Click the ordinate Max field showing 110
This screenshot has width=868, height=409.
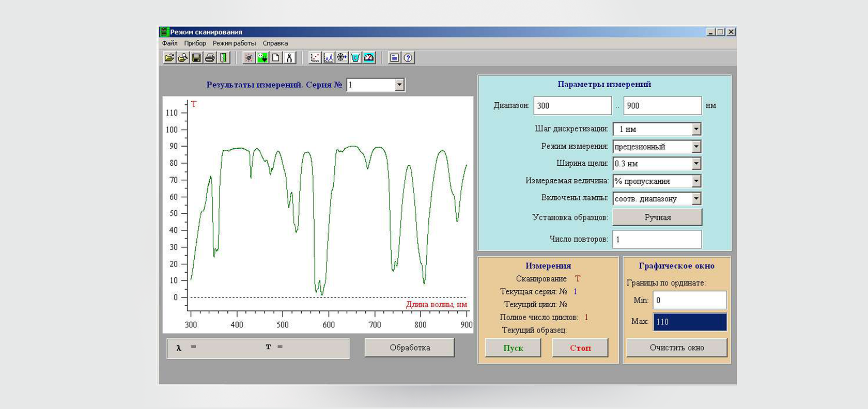tap(690, 322)
